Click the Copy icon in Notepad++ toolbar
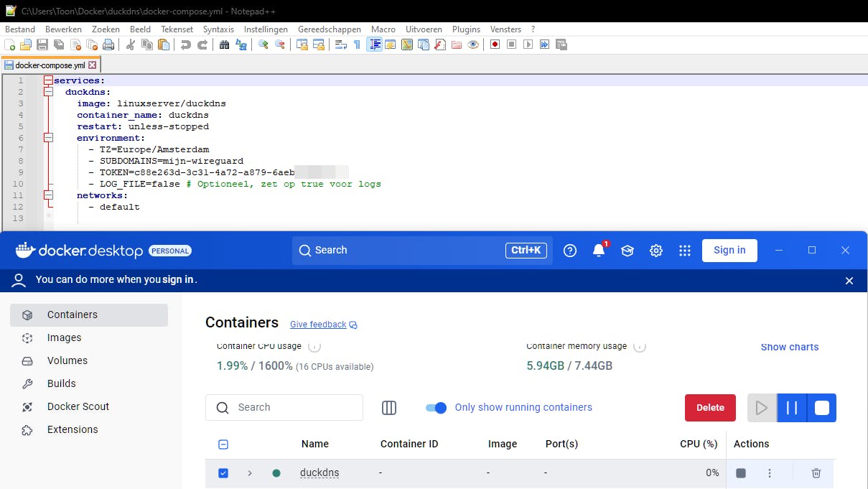 click(x=147, y=45)
